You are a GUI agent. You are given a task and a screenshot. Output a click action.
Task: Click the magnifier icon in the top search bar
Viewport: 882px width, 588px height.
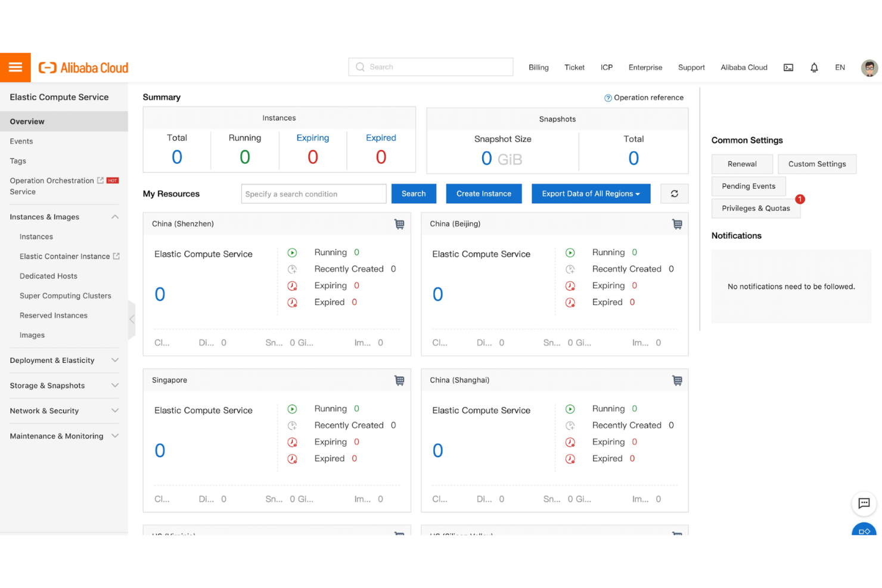[360, 67]
